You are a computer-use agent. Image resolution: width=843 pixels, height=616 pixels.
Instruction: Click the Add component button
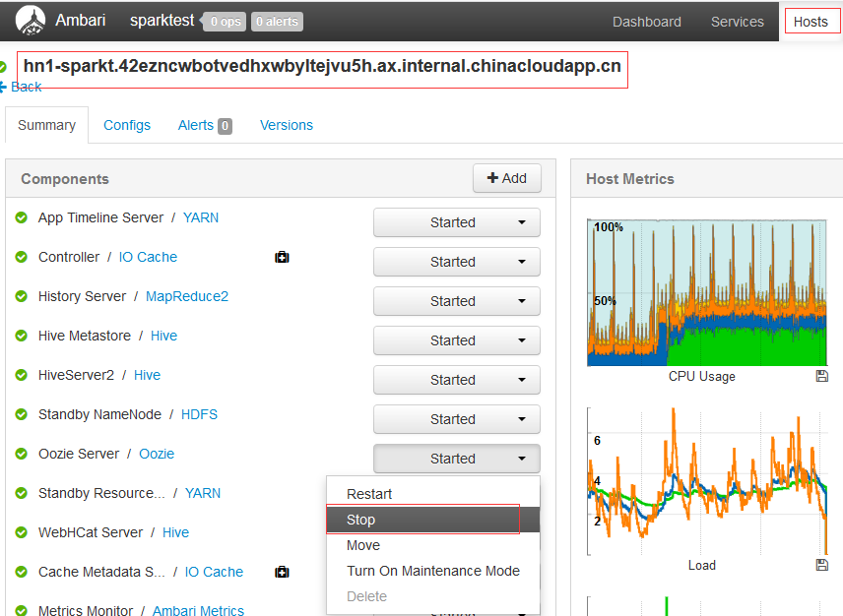click(507, 178)
